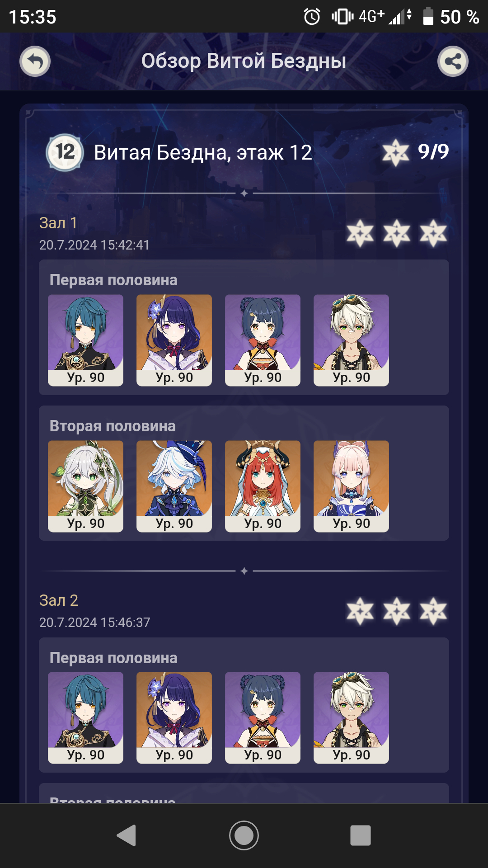Image resolution: width=488 pixels, height=868 pixels.
Task: Tap the back arrow in the header
Action: point(35,61)
